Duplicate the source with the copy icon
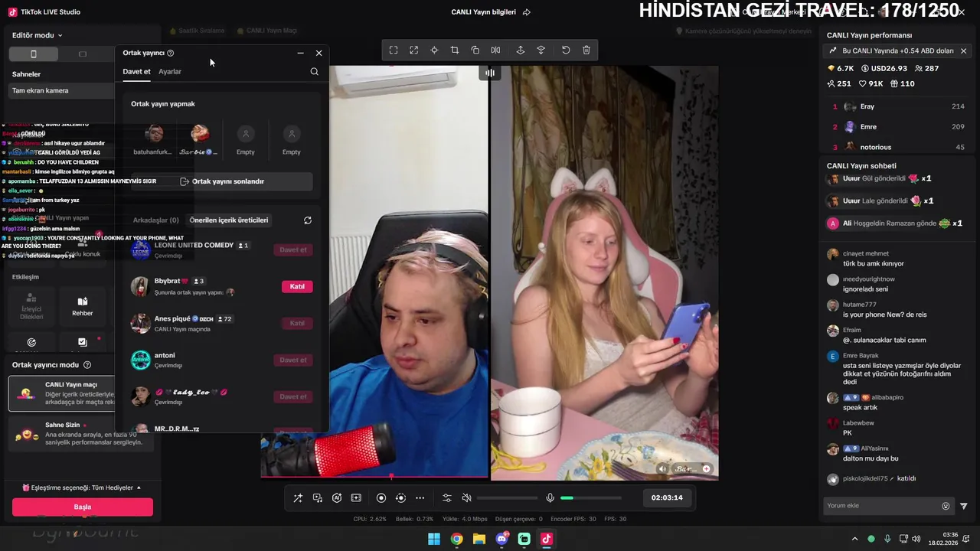The width and height of the screenshot is (980, 551). pos(475,50)
